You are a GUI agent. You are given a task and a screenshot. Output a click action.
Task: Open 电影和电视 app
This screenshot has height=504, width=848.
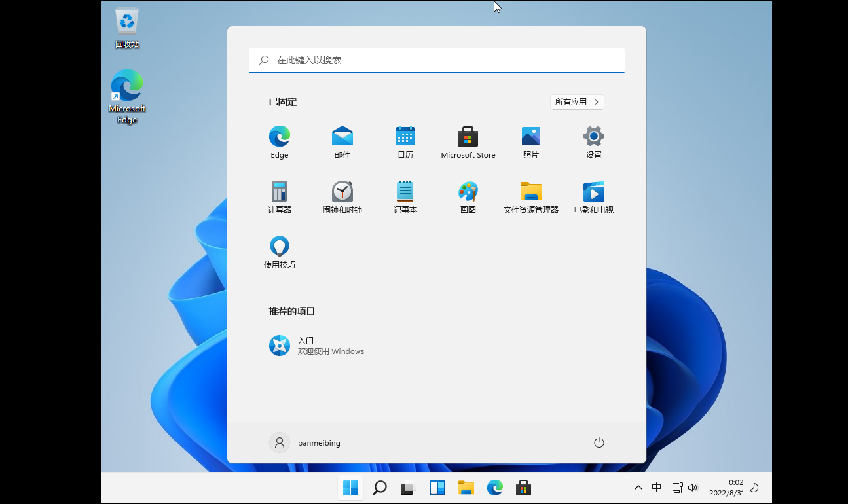click(x=594, y=198)
